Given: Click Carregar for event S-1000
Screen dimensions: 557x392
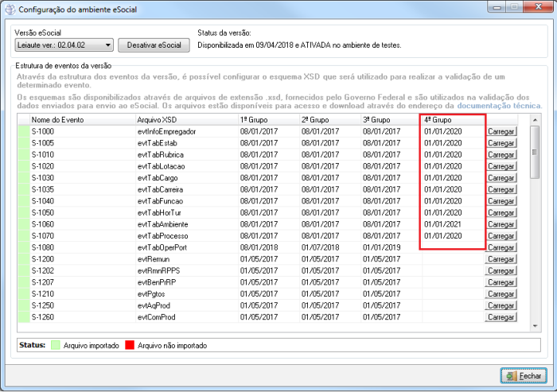Looking at the screenshot, I should [501, 131].
